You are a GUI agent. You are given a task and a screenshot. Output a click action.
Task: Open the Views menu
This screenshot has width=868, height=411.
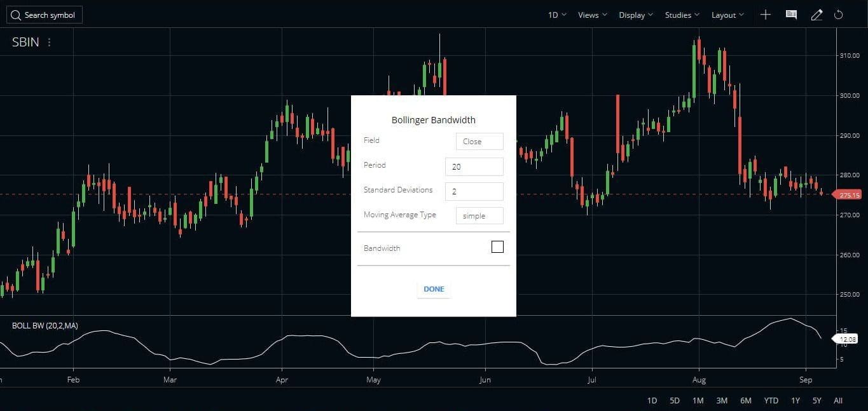click(x=591, y=14)
